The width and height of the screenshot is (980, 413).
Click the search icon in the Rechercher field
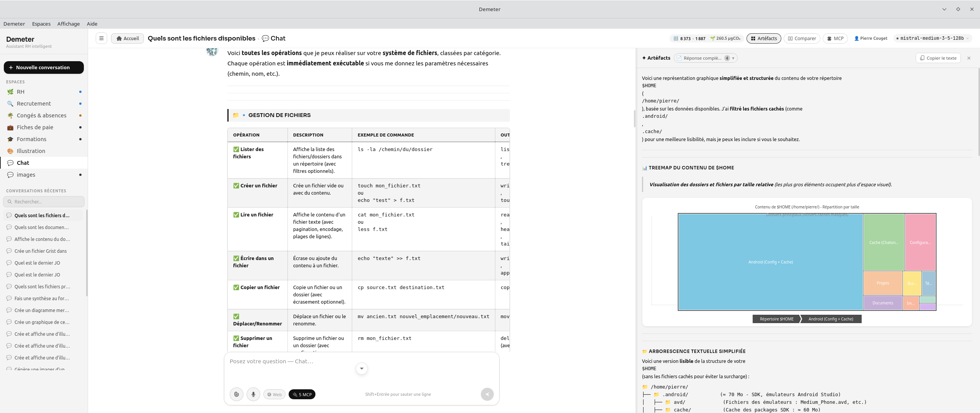tap(10, 202)
